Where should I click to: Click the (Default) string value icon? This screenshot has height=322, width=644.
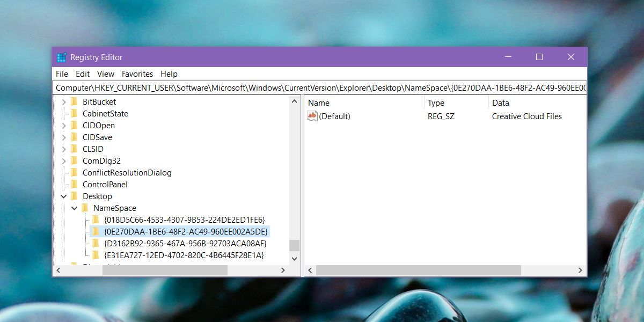tap(312, 116)
